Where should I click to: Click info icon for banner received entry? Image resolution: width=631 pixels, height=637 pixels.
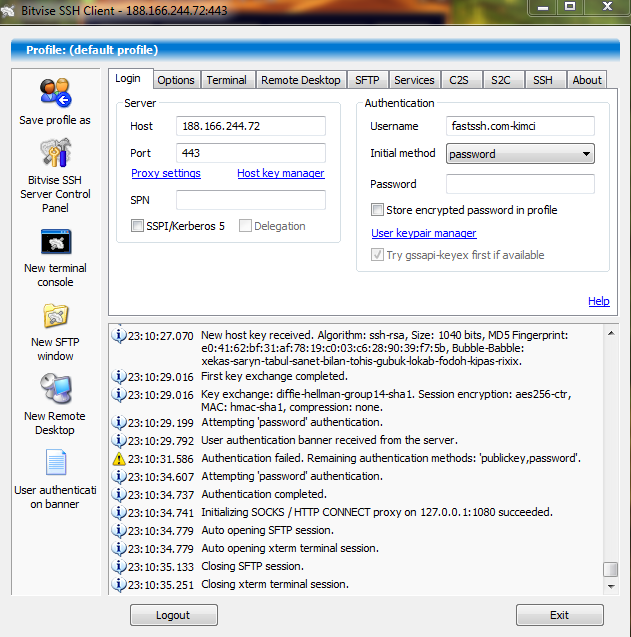point(119,440)
